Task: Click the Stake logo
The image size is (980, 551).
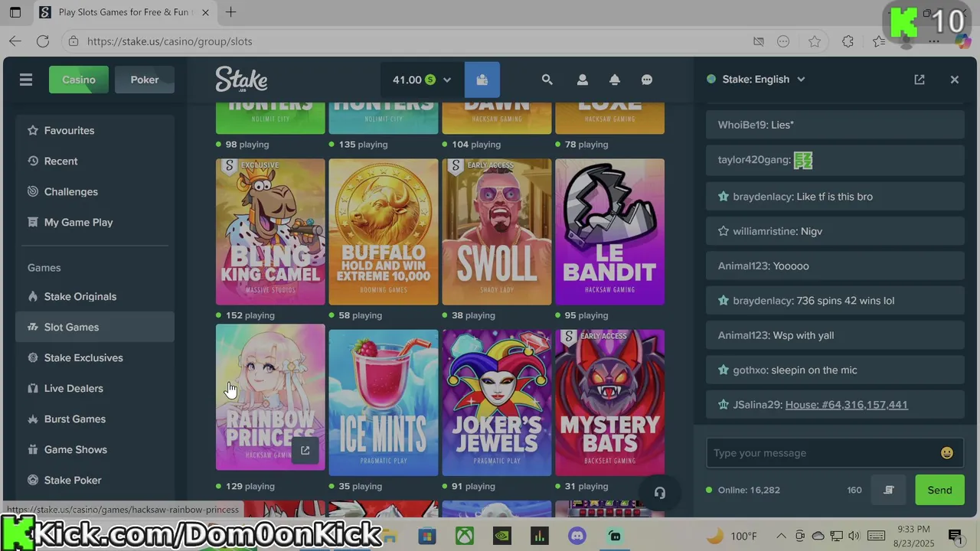Action: tap(241, 80)
